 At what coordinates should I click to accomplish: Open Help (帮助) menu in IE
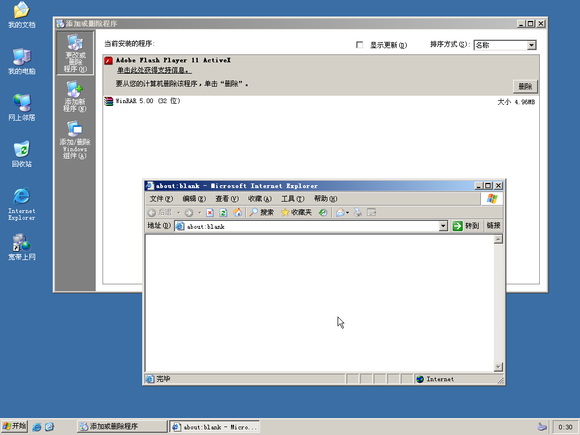click(326, 199)
